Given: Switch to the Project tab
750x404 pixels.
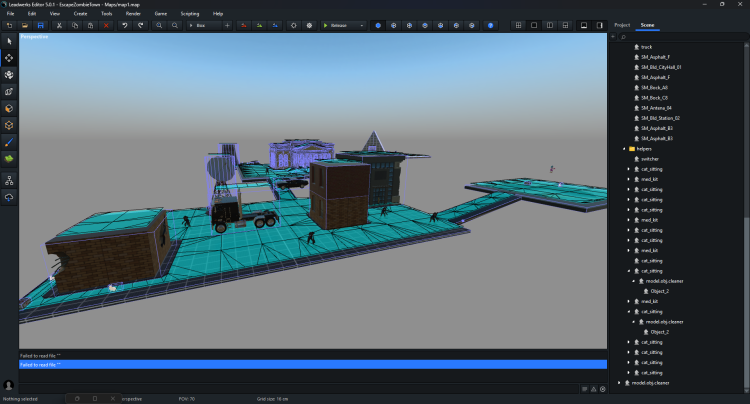Looking at the screenshot, I should 622,23.
